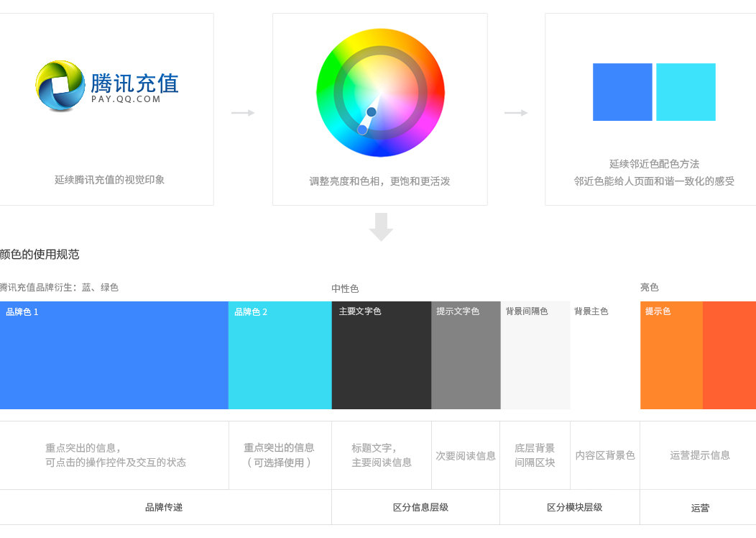Image resolution: width=756 pixels, height=538 pixels.
Task: Click the arrow between logo and color wheel
Action: coord(243,113)
